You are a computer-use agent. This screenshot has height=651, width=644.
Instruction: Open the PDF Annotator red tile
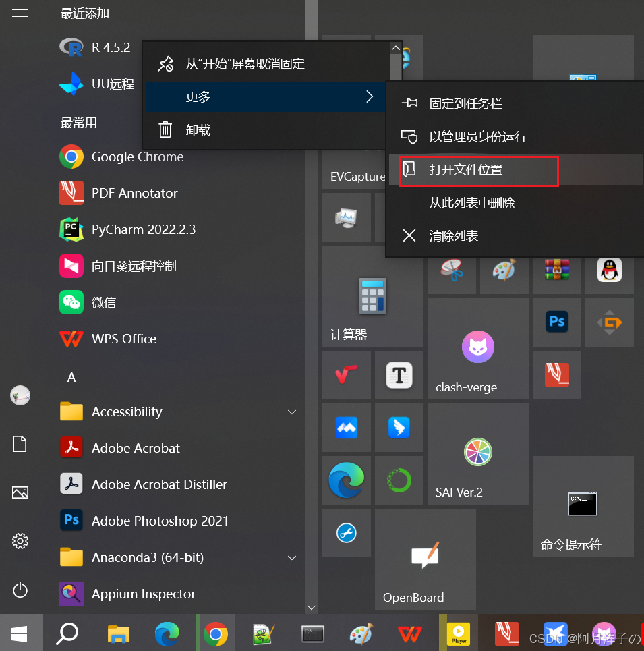(x=557, y=375)
